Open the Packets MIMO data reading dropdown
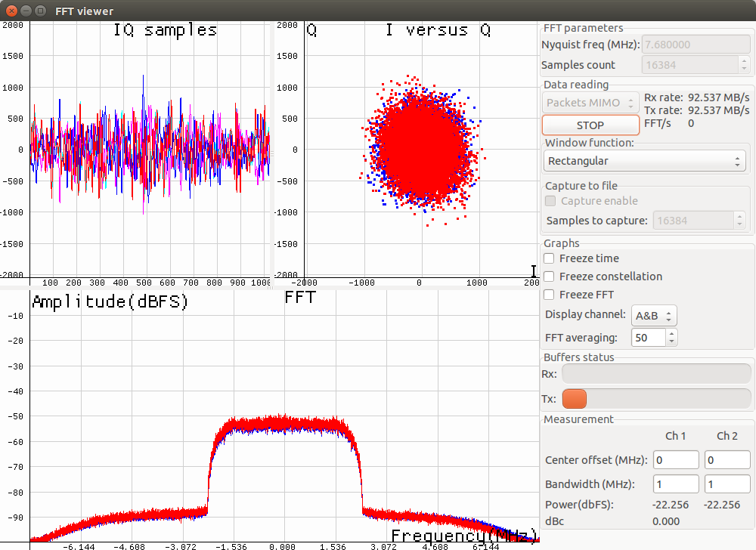The width and height of the screenshot is (756, 550). [x=590, y=103]
